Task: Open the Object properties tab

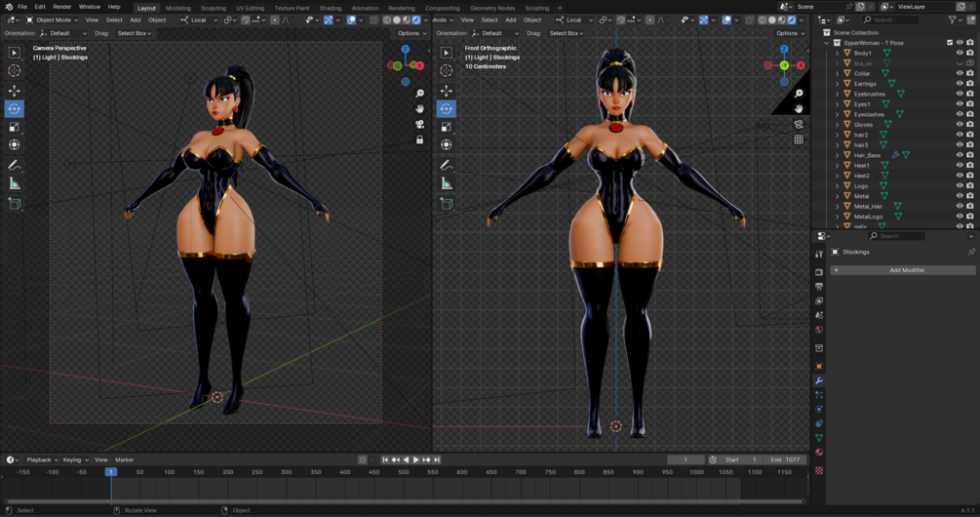Action: tap(819, 367)
